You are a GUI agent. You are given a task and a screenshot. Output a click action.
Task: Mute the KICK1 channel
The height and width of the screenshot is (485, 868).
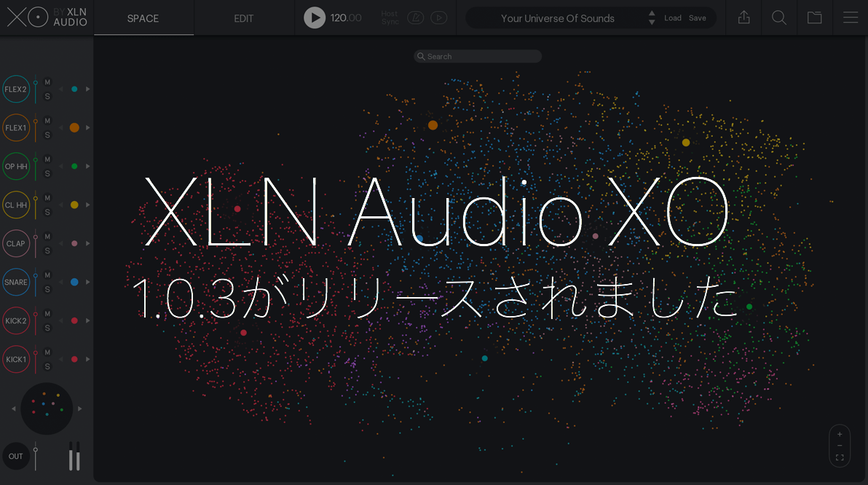point(47,352)
